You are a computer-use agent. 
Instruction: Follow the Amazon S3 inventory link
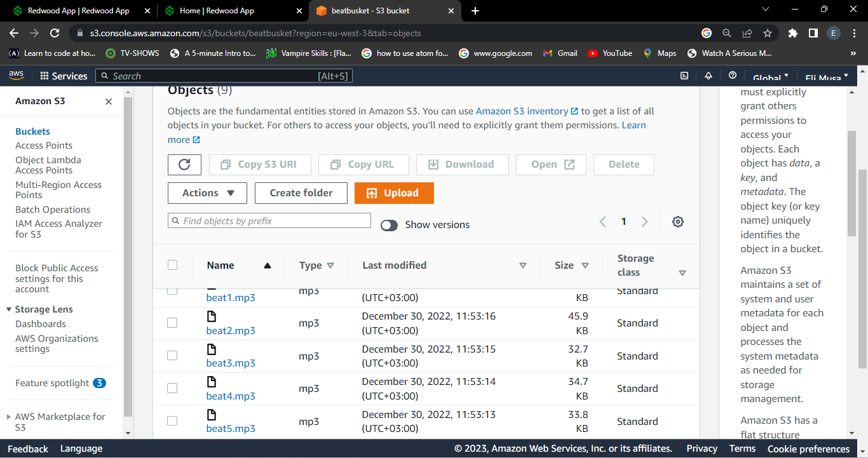tap(527, 111)
